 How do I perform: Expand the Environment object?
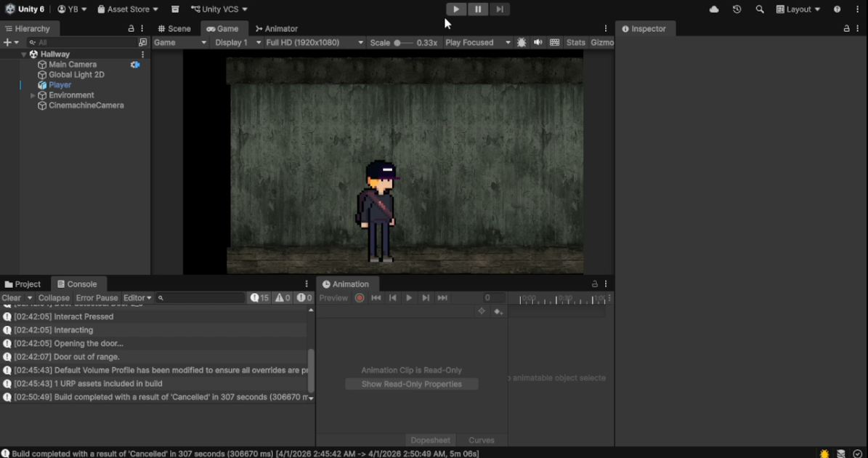pyautogui.click(x=33, y=95)
